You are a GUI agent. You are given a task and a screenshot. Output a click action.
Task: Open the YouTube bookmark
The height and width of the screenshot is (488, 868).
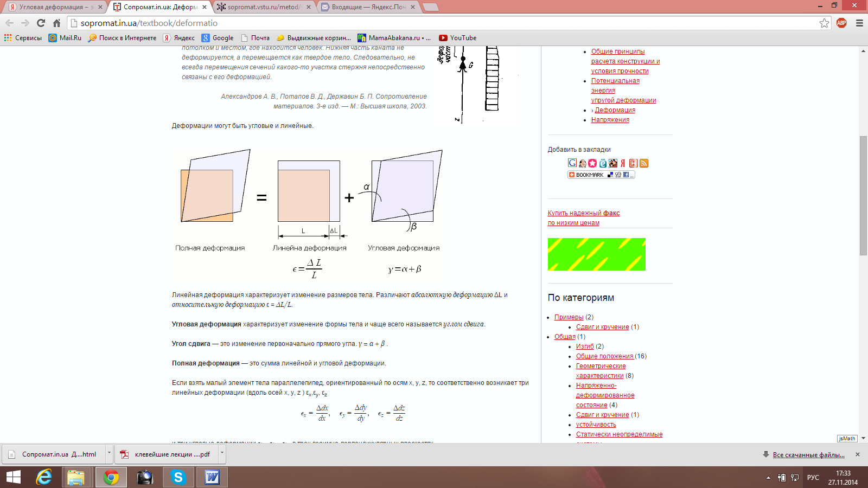tap(457, 38)
